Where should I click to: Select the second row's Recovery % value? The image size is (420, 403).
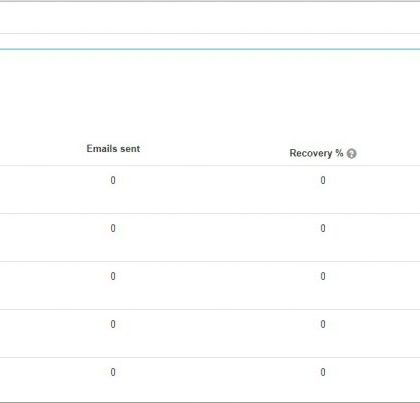(323, 228)
